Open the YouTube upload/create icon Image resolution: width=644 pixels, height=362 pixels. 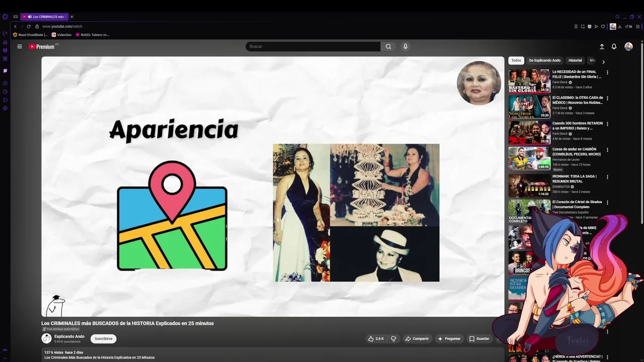tap(602, 46)
